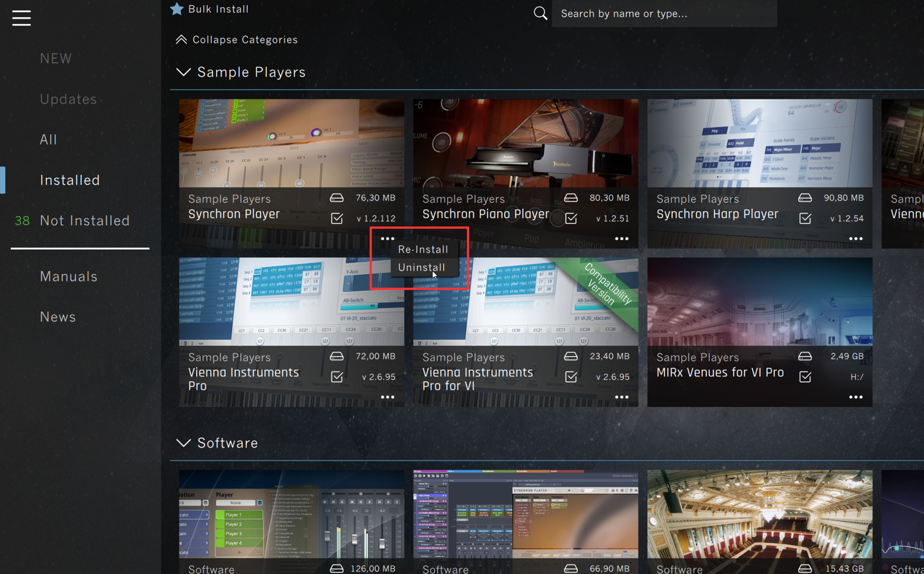Click the disk icon on the 126,00 MB software card
The height and width of the screenshot is (574, 924).
click(337, 568)
